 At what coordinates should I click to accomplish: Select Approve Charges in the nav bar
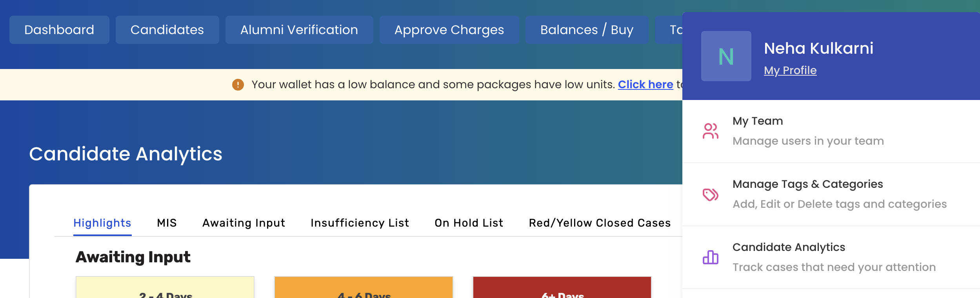pyautogui.click(x=449, y=30)
